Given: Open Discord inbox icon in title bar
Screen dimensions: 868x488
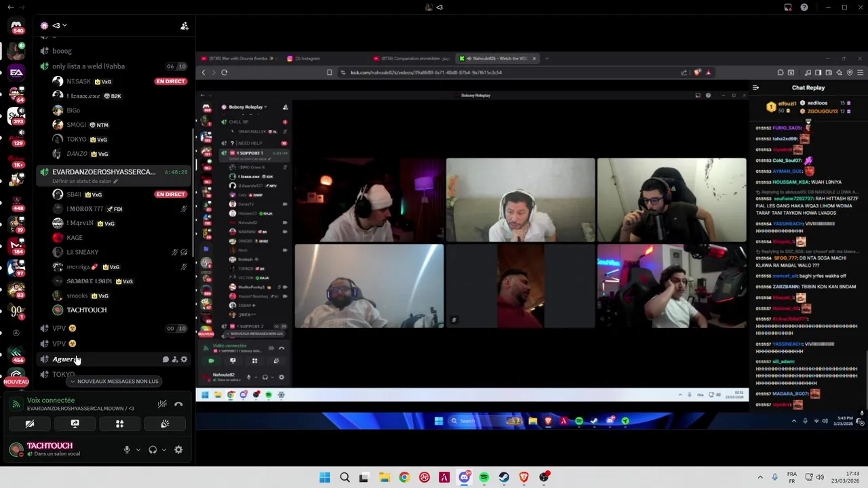Looking at the screenshot, I should (788, 7).
